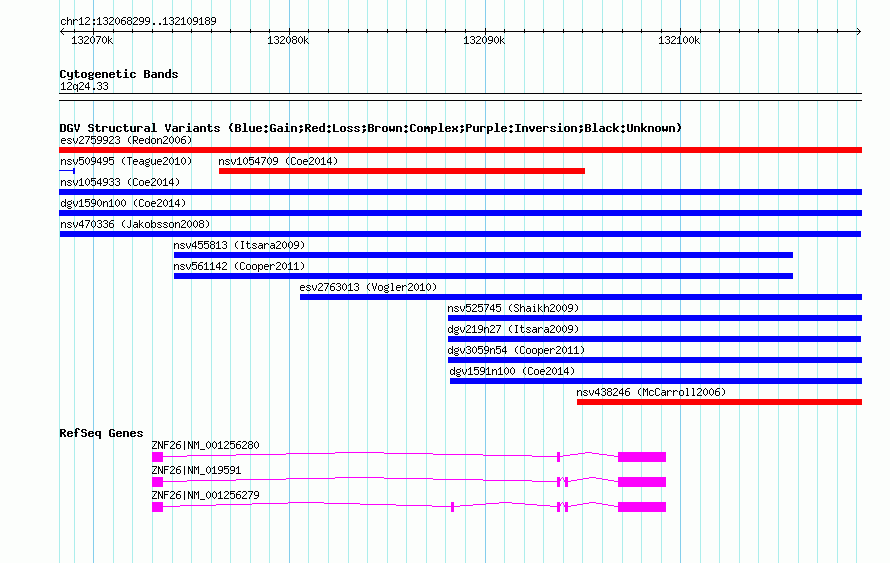Click the nsv525745 blue gain bar

pos(654,318)
